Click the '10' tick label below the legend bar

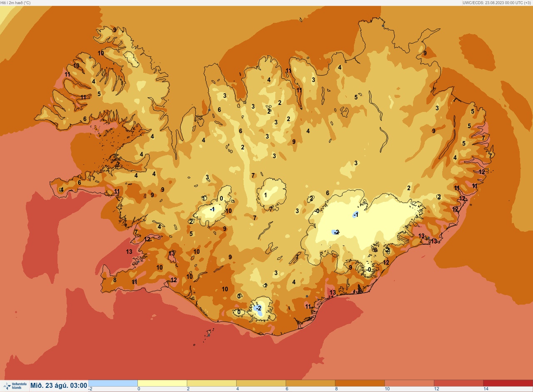point(387,389)
